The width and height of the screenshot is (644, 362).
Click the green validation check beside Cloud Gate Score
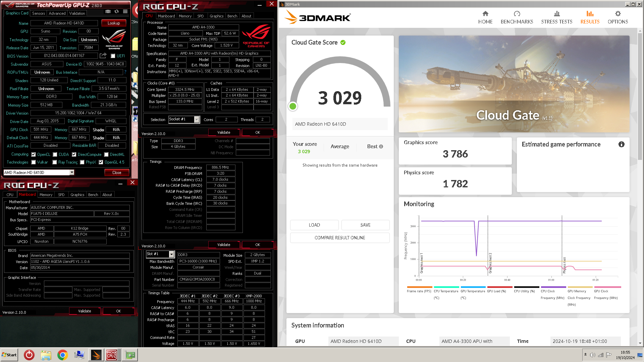pos(343,43)
